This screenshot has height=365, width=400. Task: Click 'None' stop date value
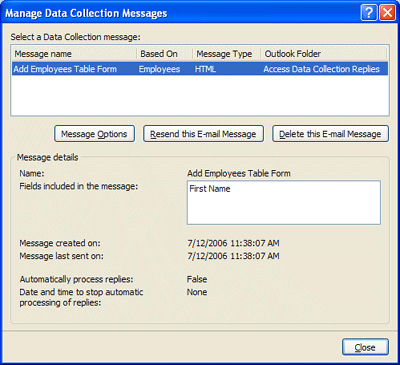click(197, 292)
